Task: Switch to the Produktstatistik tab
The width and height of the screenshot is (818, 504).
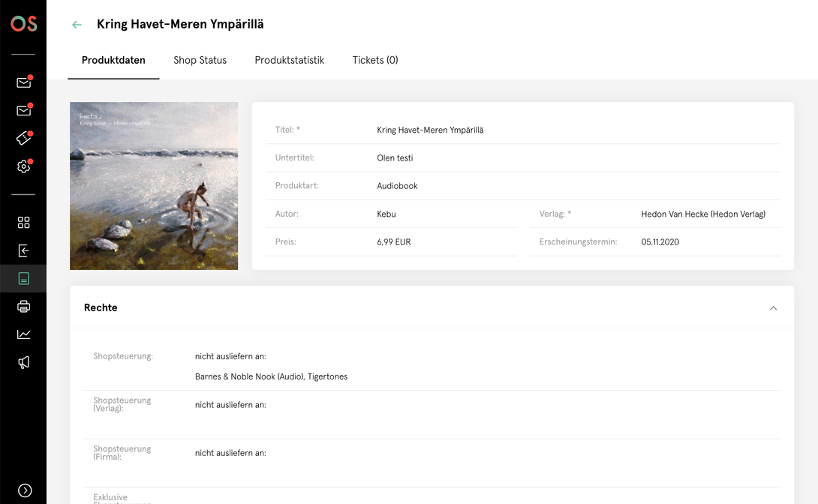Action: coord(290,60)
